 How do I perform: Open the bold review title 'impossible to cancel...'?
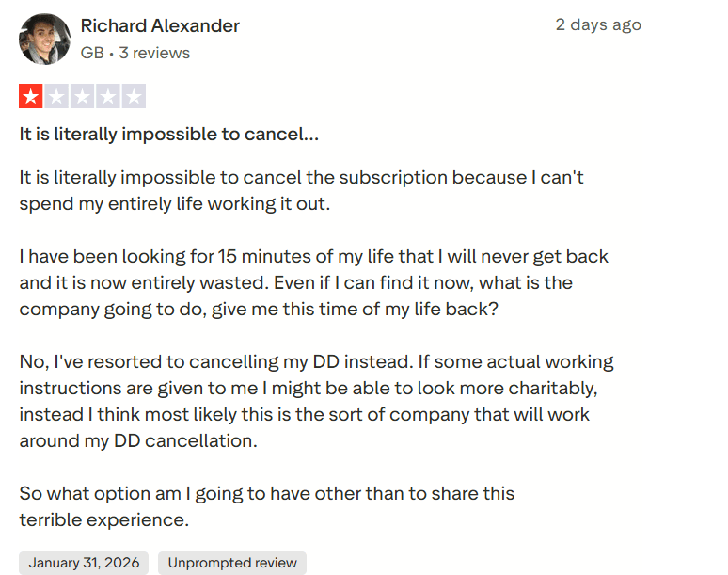[169, 135]
